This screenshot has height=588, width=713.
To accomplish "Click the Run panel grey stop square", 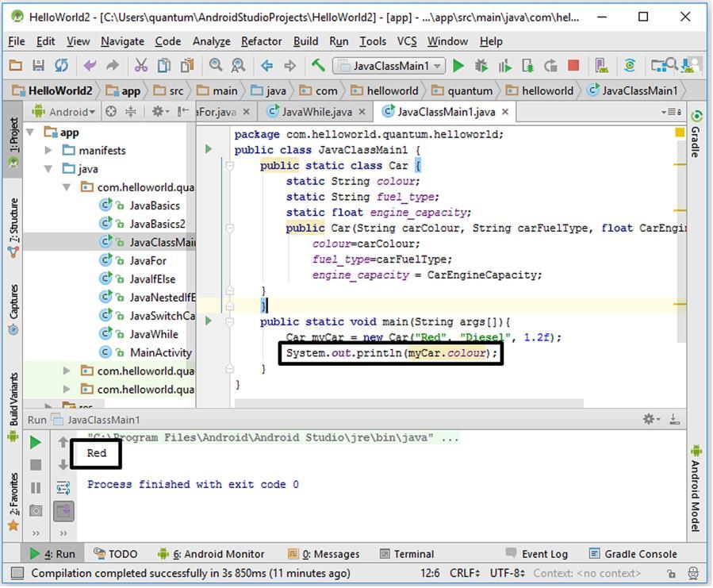I will pyautogui.click(x=36, y=465).
